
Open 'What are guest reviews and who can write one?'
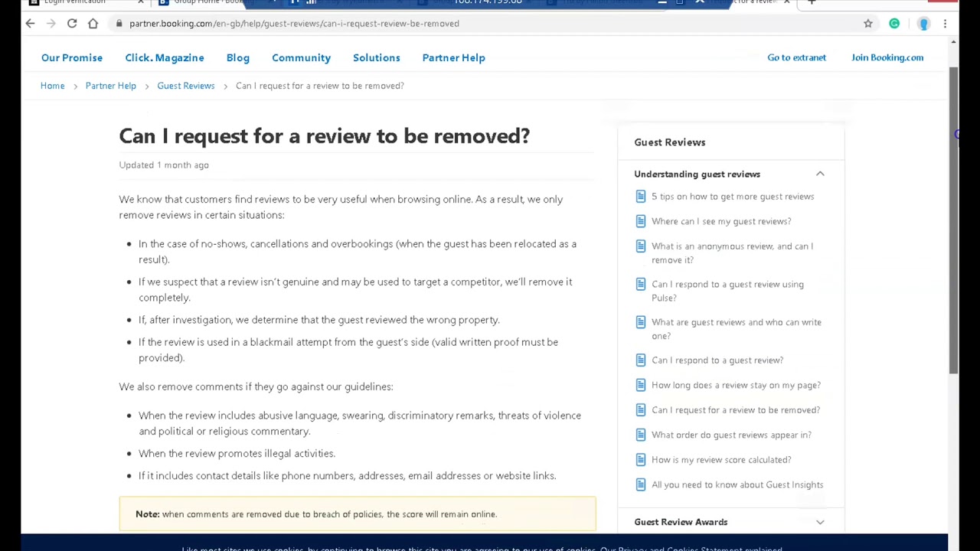click(x=737, y=329)
